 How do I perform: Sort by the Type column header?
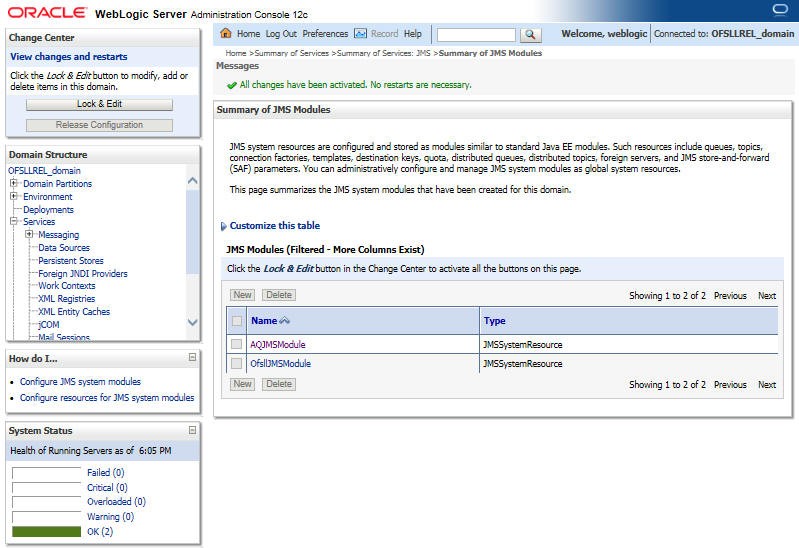(x=495, y=321)
